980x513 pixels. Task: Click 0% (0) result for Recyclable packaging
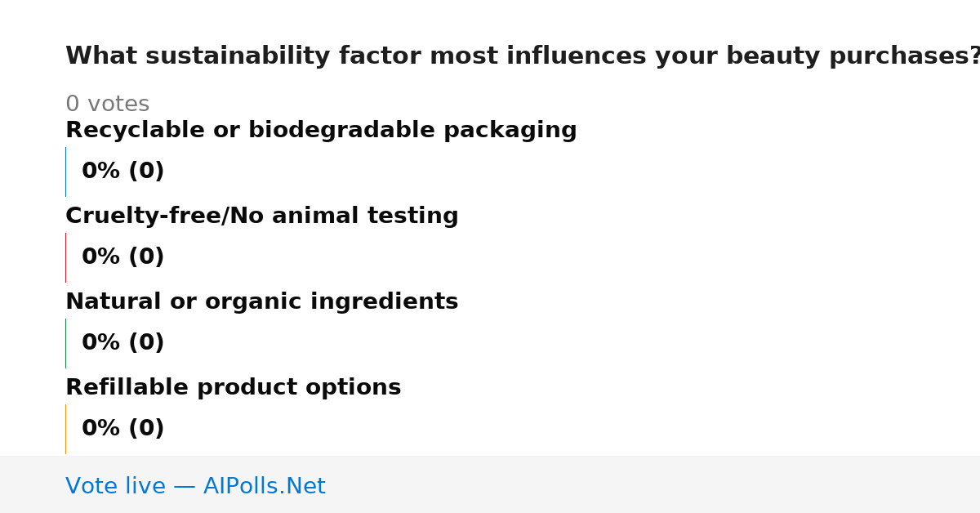coord(123,172)
